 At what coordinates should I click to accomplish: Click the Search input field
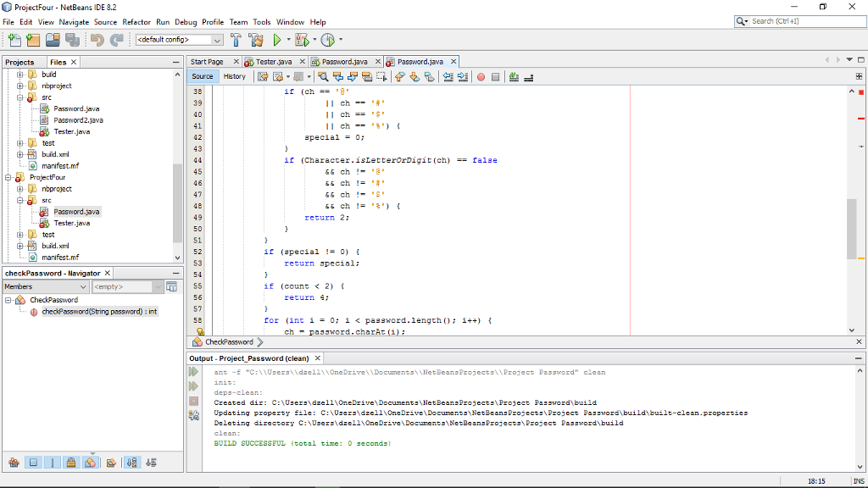click(805, 21)
